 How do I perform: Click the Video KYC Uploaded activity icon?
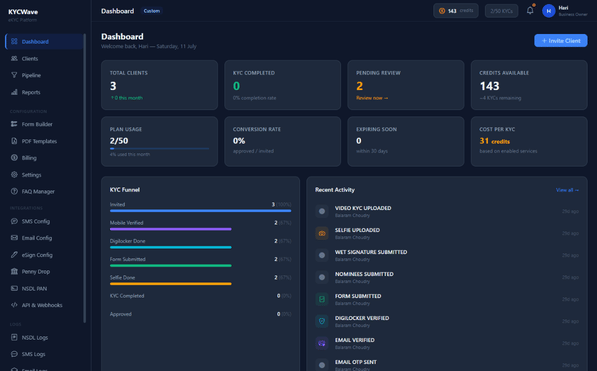322,211
